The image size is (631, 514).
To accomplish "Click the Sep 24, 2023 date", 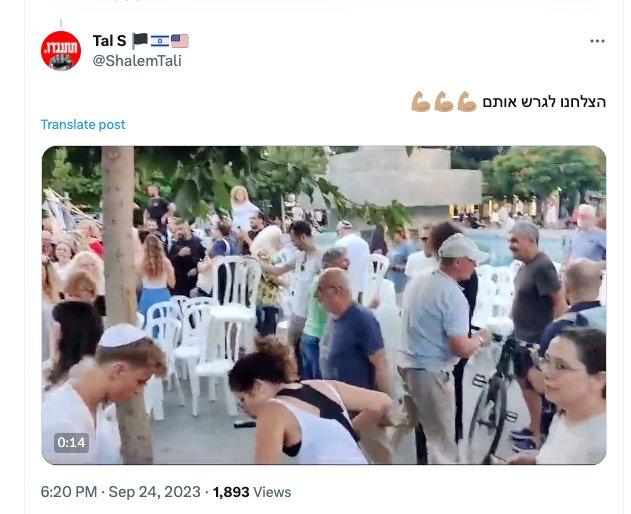I will [x=155, y=492].
